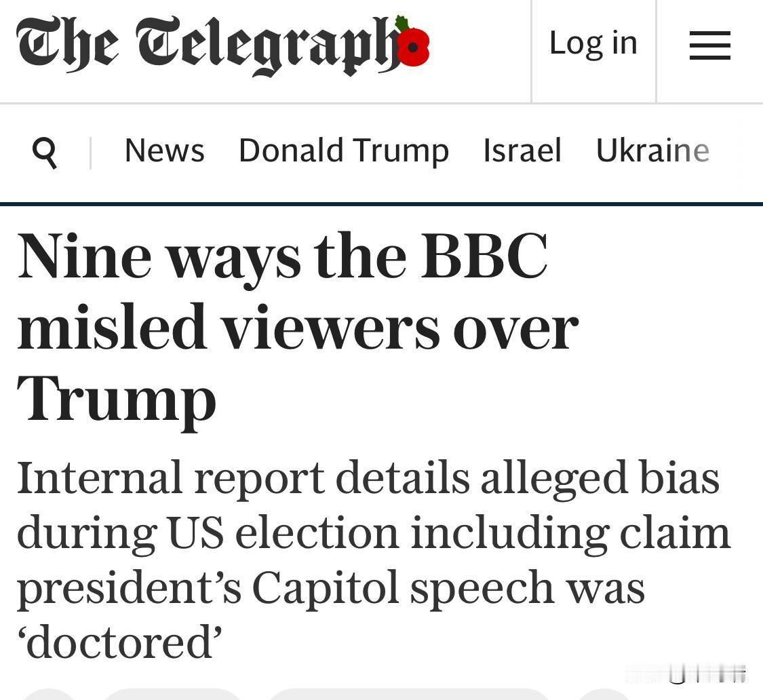
Task: Click the standfirst about alleged election bias
Action: 373,560
